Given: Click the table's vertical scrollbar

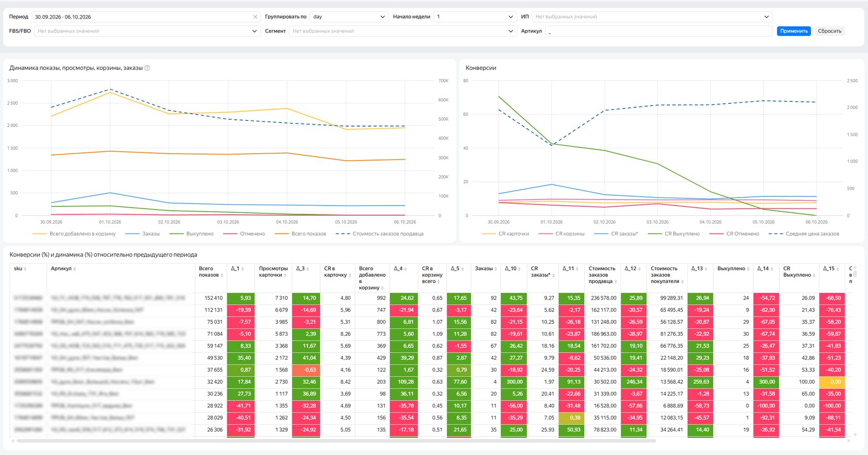Looking at the screenshot, I should coord(855,274).
